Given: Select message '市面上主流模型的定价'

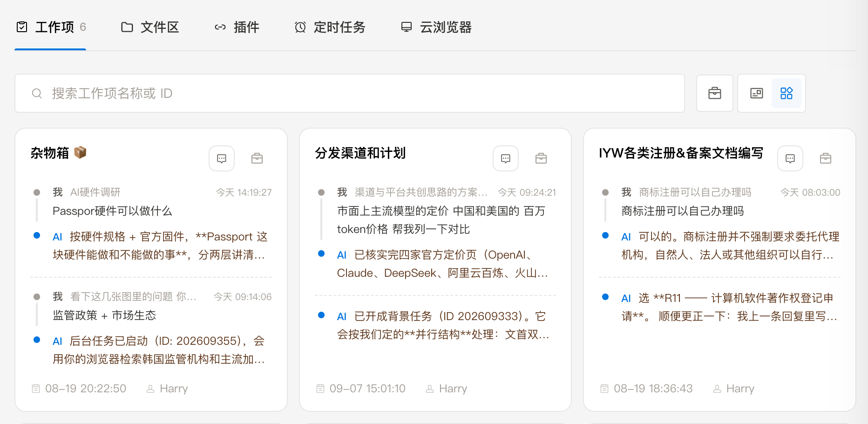Looking at the screenshot, I should click(x=441, y=220).
